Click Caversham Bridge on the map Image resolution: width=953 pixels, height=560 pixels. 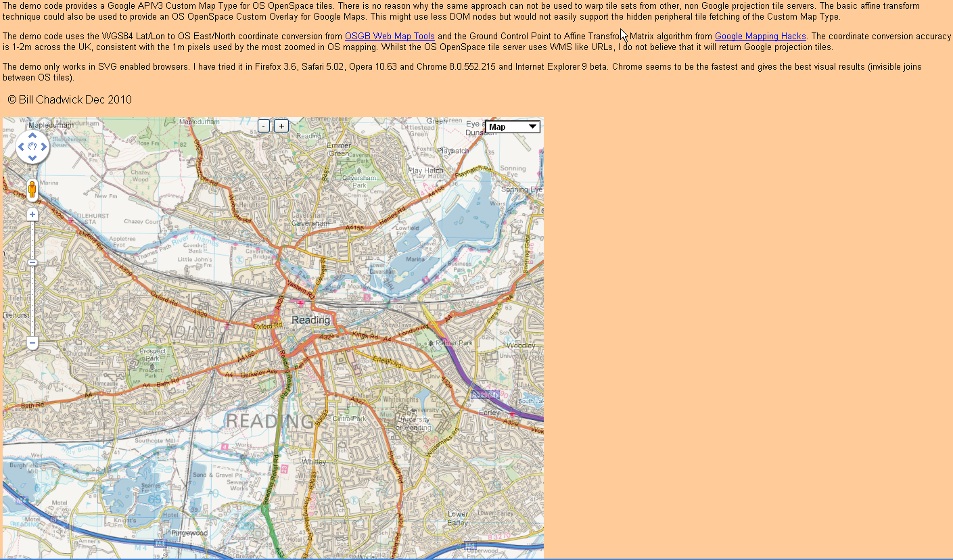pos(260,255)
